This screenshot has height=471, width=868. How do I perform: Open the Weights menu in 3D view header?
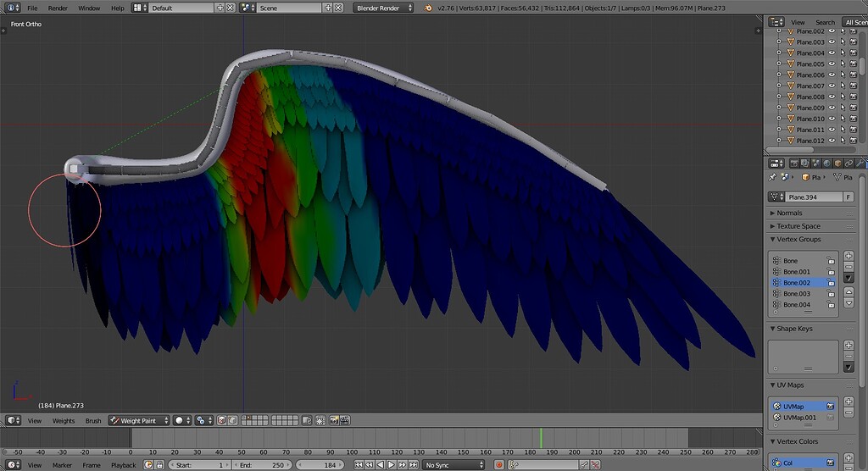click(x=64, y=421)
